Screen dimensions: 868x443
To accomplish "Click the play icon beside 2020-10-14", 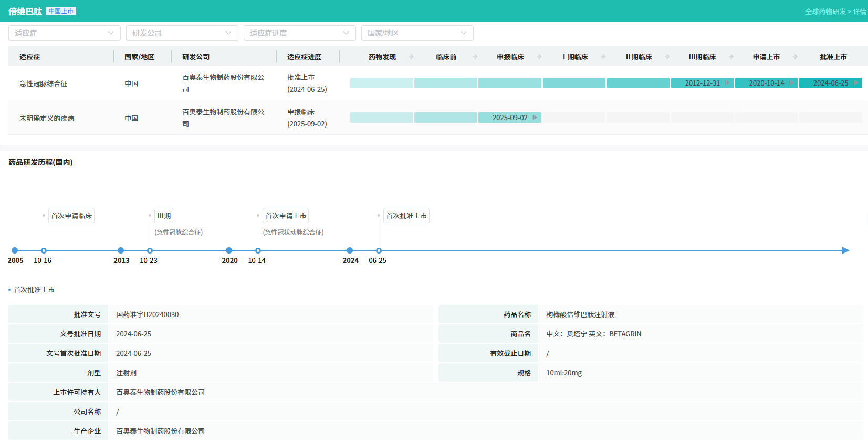I will tap(791, 83).
